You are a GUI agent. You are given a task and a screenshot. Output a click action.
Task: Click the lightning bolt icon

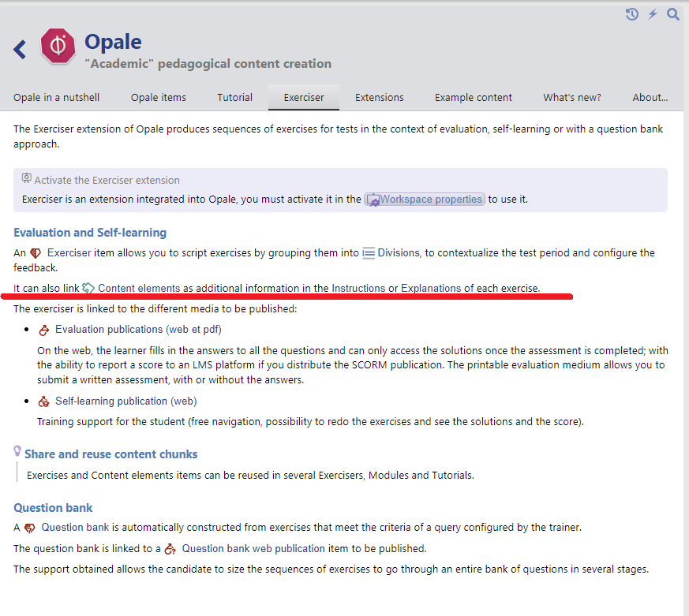tap(653, 14)
